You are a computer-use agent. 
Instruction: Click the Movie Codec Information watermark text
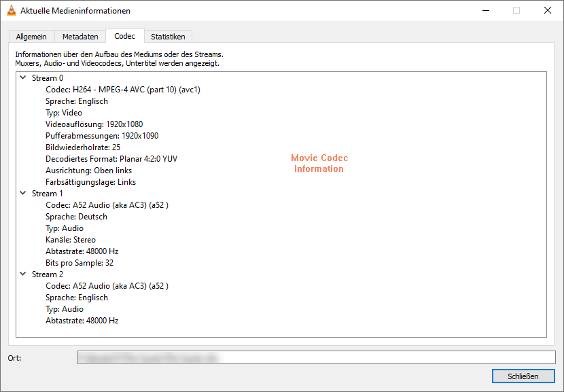pyautogui.click(x=319, y=163)
